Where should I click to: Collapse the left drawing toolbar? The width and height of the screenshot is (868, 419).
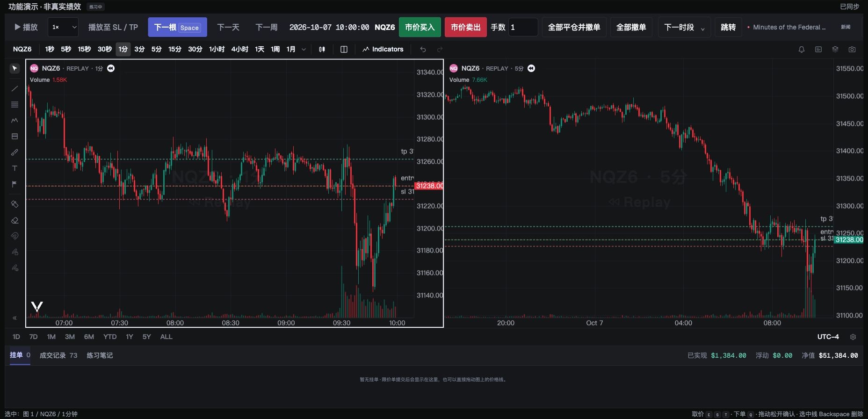click(x=14, y=318)
